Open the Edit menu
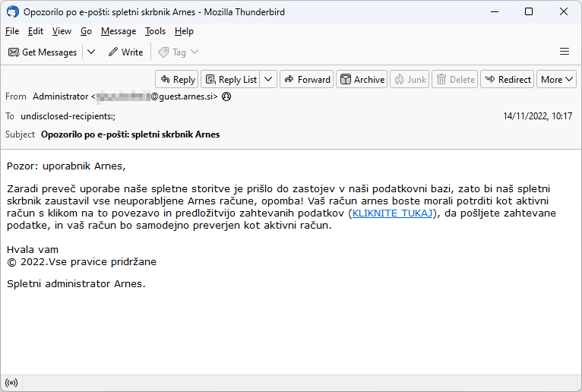582x392 pixels. click(x=36, y=31)
